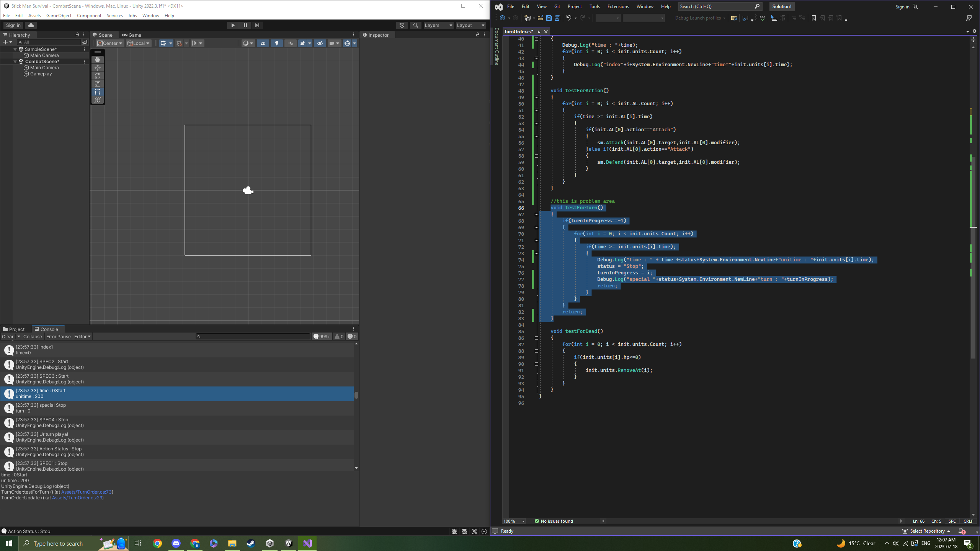The image size is (980, 551).
Task: Switch to the Game tab
Action: point(132,35)
